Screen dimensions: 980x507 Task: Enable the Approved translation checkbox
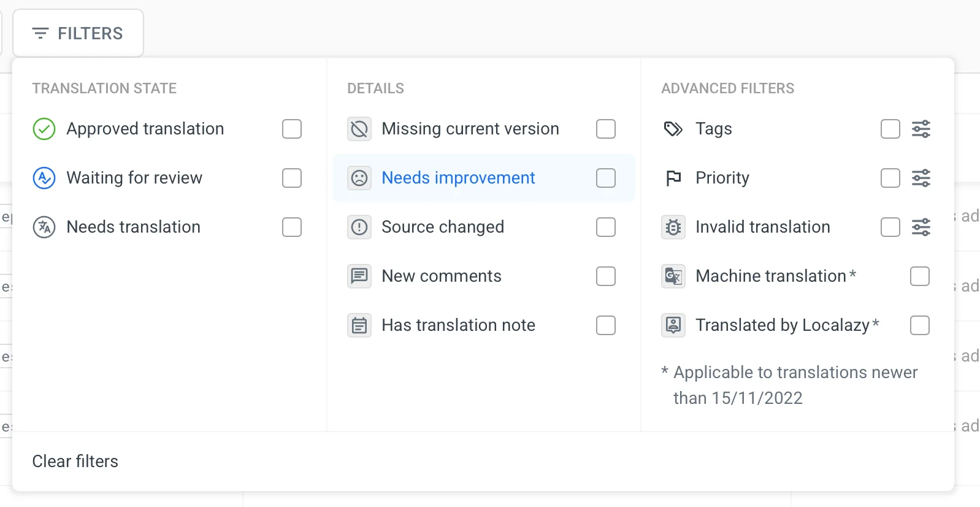click(x=292, y=129)
